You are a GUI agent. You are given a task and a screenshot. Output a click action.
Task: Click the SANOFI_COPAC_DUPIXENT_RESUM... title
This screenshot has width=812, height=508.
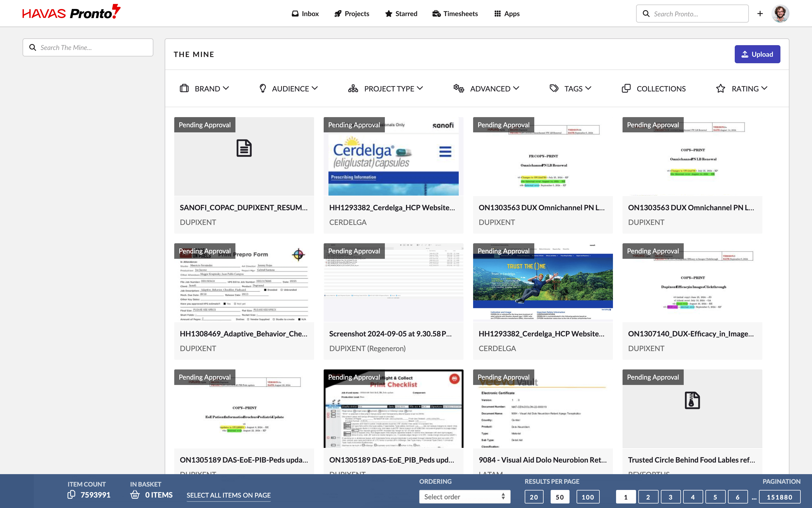point(244,207)
